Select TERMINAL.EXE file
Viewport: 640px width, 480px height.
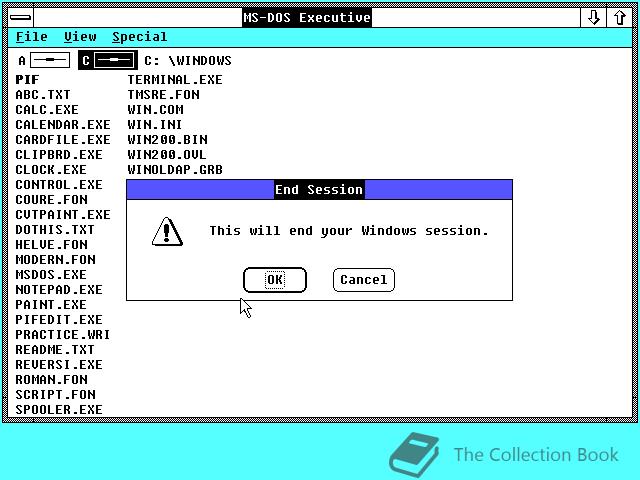[x=175, y=80]
